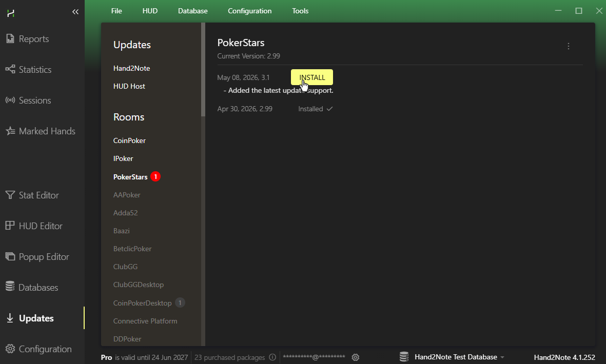The width and height of the screenshot is (606, 364).
Task: Select the PokerStars room entry
Action: coord(130,177)
